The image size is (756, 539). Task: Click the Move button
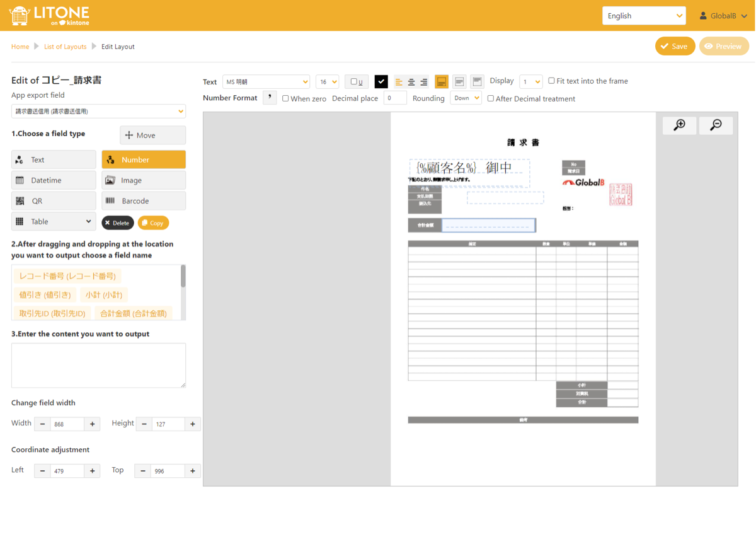152,136
